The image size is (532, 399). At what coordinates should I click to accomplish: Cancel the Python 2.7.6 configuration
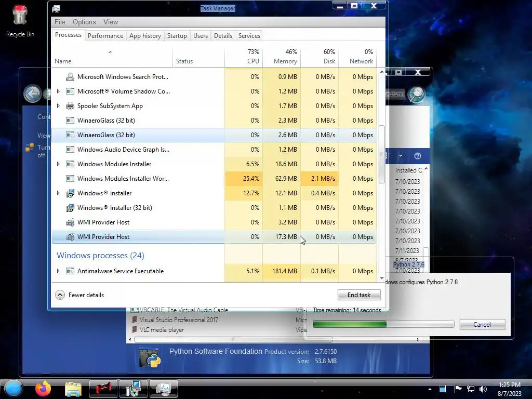click(482, 325)
